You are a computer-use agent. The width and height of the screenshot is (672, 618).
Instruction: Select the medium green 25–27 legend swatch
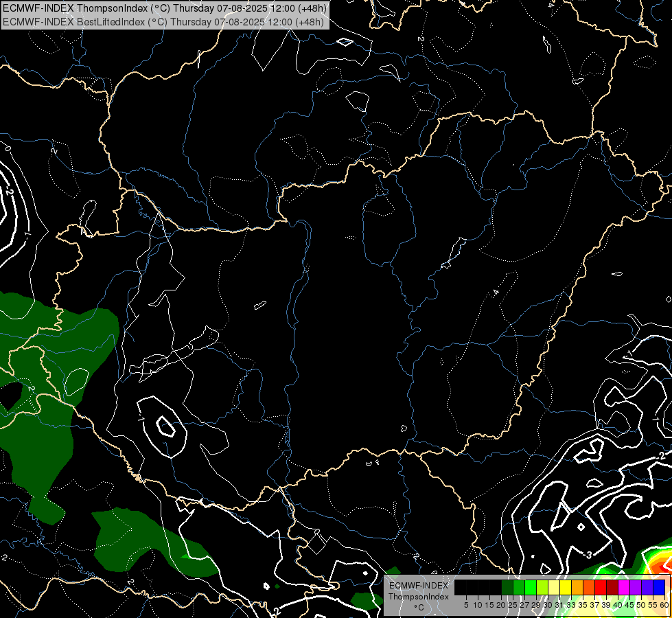[519, 587]
